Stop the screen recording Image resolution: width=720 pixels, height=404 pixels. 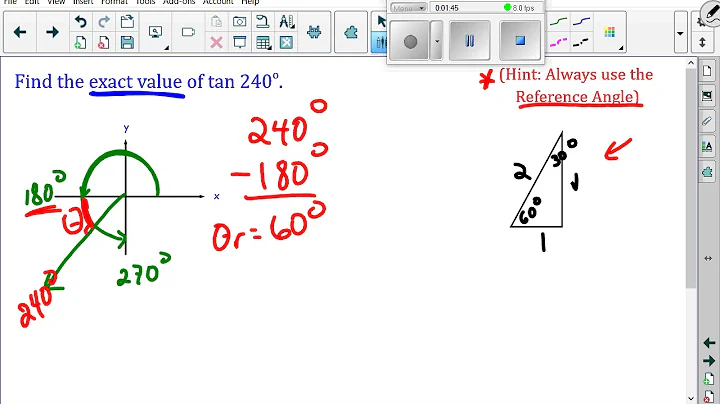click(x=520, y=41)
